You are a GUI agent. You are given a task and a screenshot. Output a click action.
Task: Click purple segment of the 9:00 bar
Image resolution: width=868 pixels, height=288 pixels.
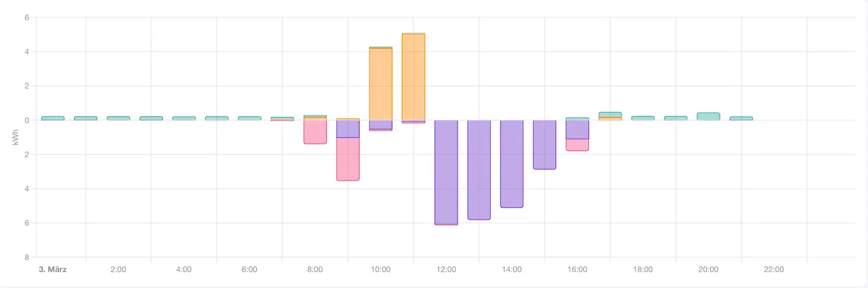[x=348, y=128]
